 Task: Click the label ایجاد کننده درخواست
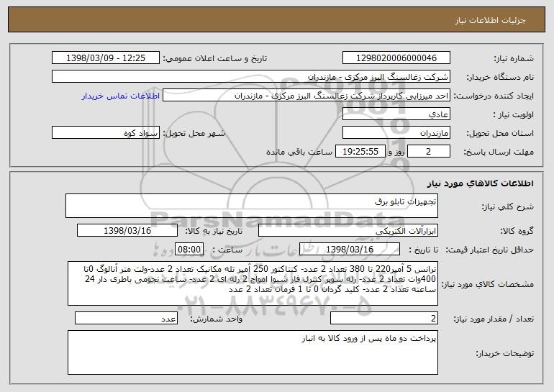pyautogui.click(x=494, y=96)
